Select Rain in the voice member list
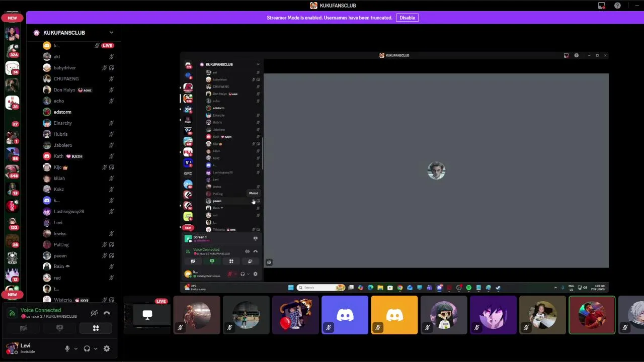Viewport: 644px width, 362px height. 78,266
